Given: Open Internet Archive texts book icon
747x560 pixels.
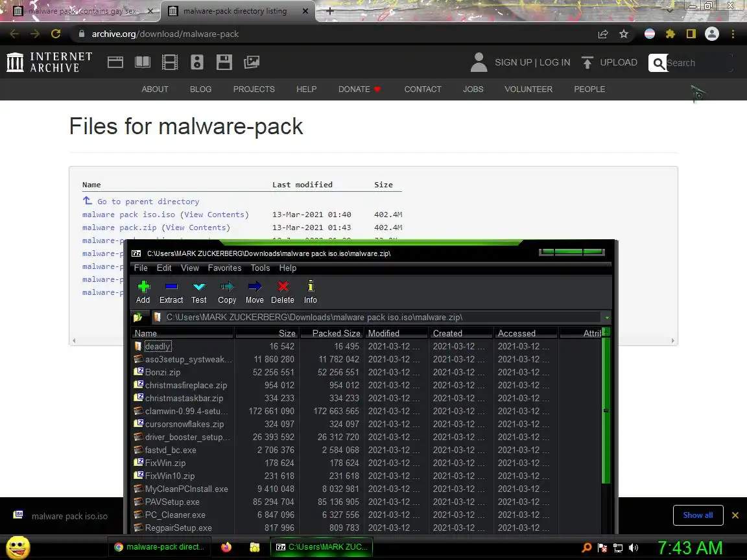Looking at the screenshot, I should coord(143,62).
